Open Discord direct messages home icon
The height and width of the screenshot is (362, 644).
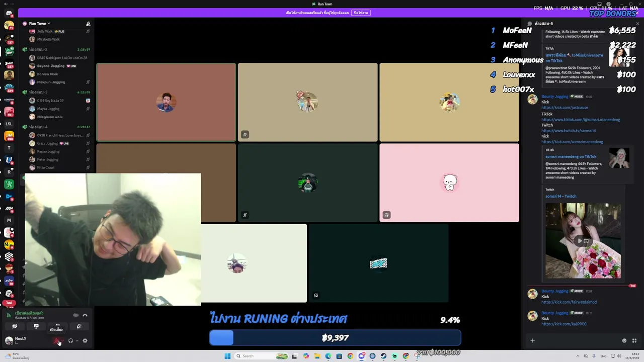9,14
